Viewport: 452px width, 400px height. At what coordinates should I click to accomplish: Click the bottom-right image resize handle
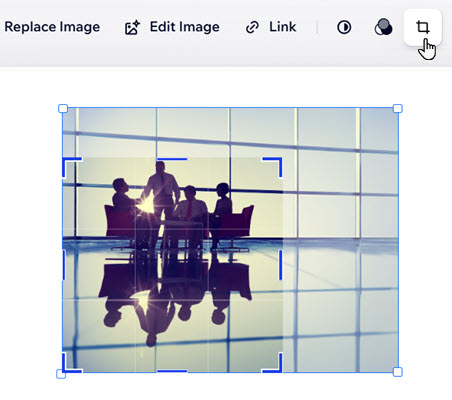click(398, 372)
